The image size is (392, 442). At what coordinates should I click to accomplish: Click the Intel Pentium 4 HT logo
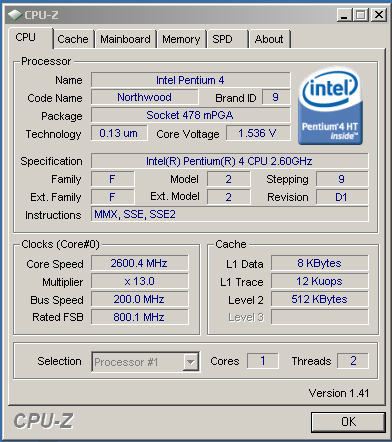(x=330, y=106)
